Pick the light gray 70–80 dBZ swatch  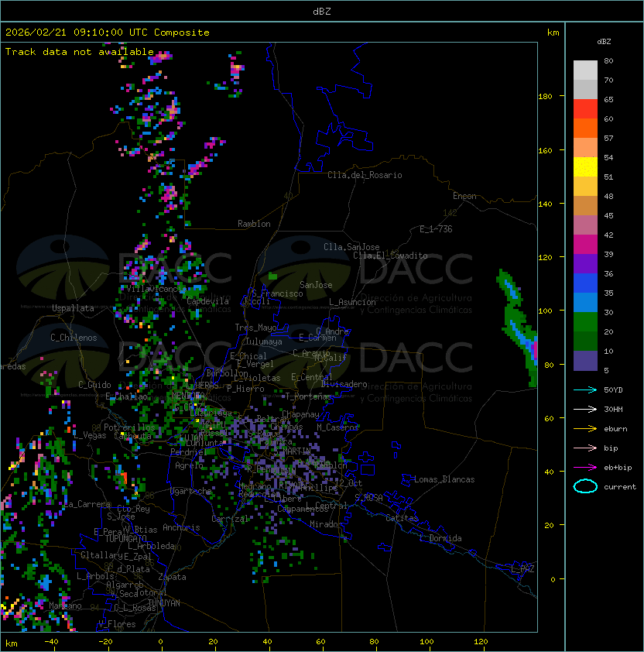585,70
